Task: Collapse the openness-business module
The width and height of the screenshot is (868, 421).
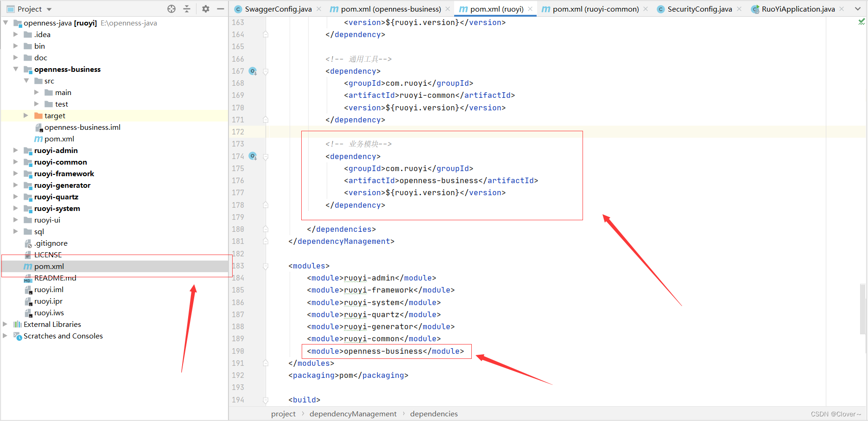Action: [x=16, y=69]
